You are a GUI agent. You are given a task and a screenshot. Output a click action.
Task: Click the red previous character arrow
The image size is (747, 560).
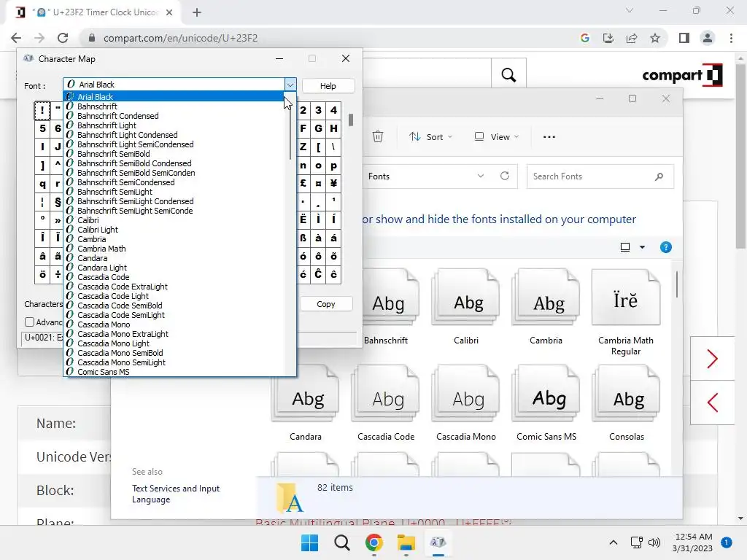pos(712,402)
